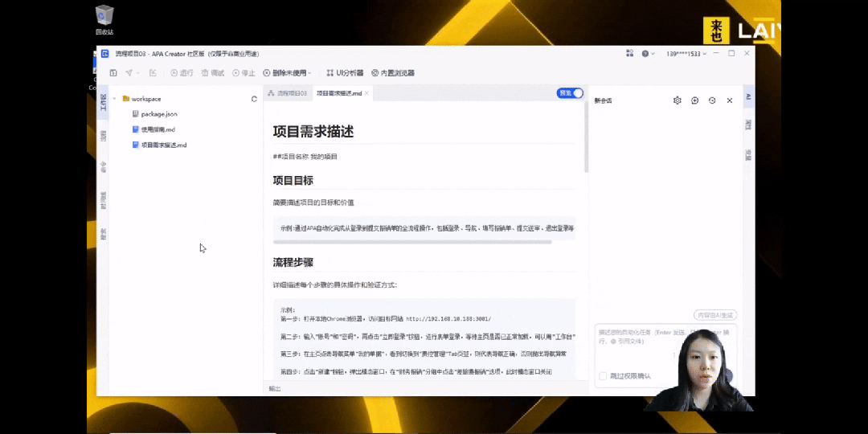Click the 输出 output panel label
The width and height of the screenshot is (868, 434).
point(275,389)
